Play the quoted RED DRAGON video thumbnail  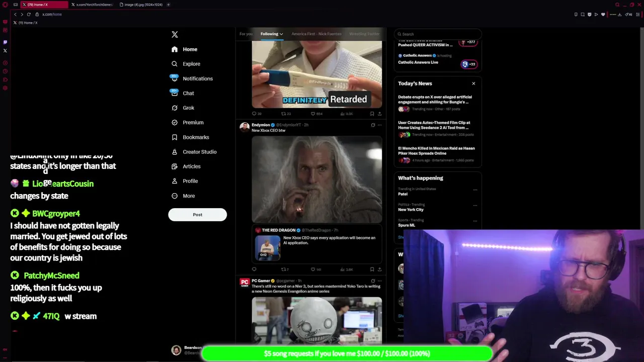click(268, 247)
